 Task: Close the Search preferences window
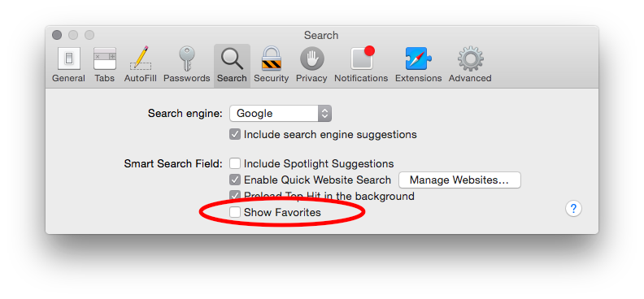coord(57,35)
